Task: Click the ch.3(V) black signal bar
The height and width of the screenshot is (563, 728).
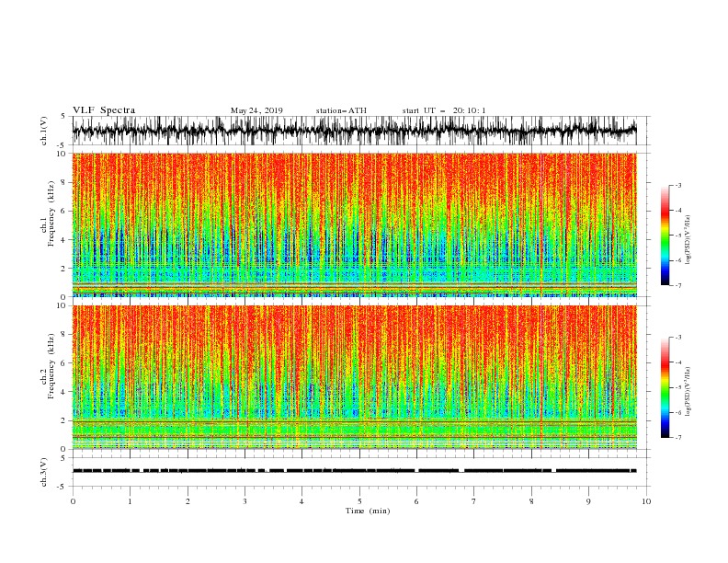Action: tap(354, 471)
